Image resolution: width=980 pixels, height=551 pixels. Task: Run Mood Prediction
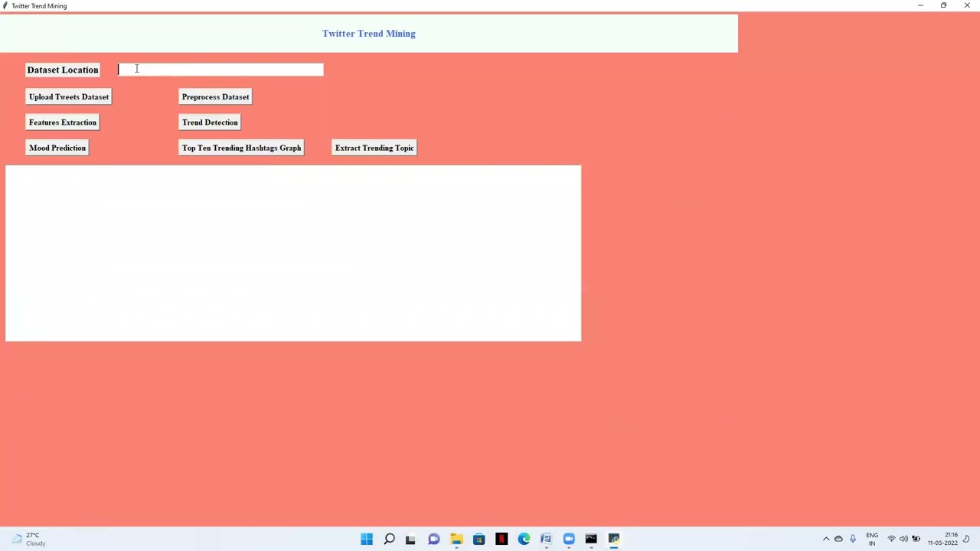click(x=57, y=148)
